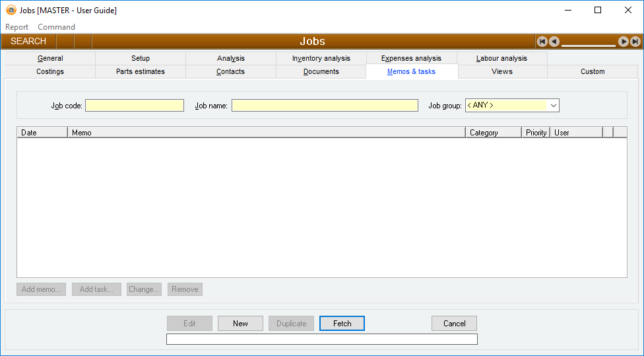Select the Labour analysis tab

click(501, 58)
